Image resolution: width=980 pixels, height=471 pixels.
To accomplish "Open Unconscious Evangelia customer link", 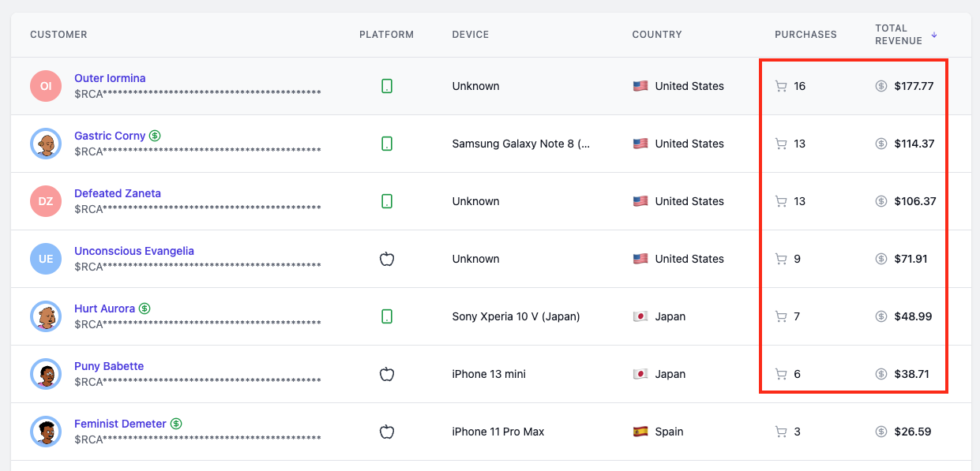I will pyautogui.click(x=134, y=251).
